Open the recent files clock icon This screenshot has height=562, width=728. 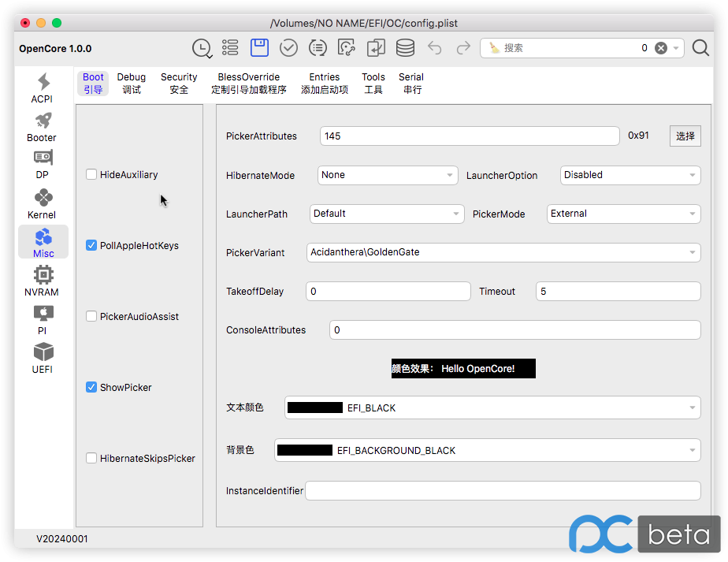pyautogui.click(x=202, y=48)
